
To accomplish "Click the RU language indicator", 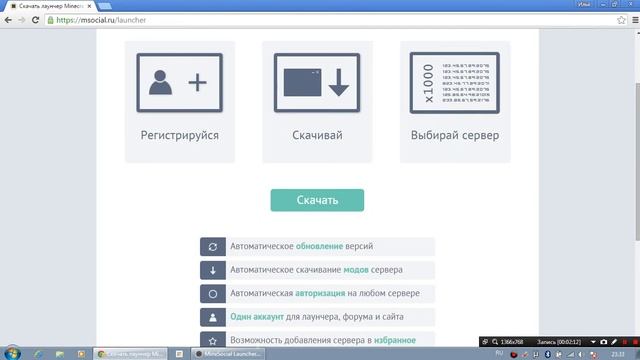I will 499,353.
